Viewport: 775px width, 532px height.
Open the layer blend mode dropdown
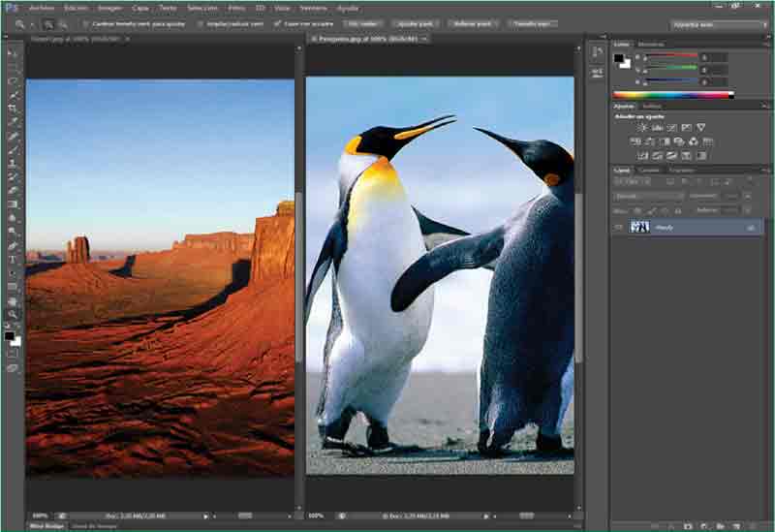point(649,196)
